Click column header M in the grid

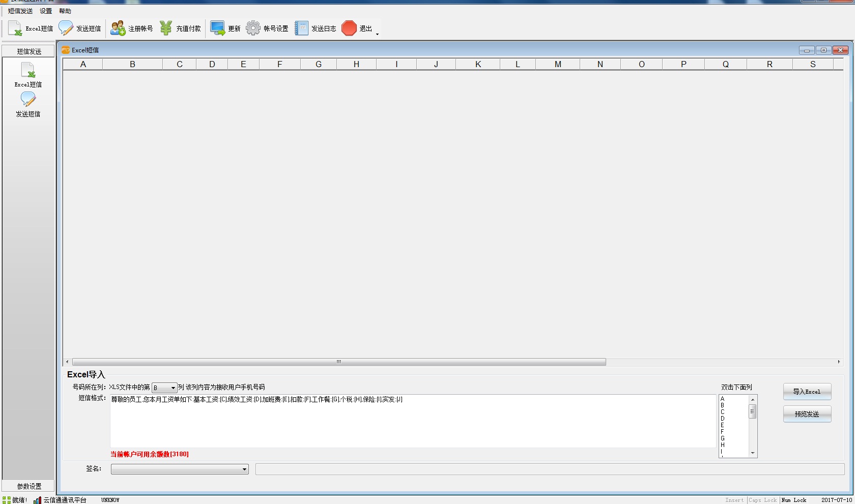coord(558,64)
